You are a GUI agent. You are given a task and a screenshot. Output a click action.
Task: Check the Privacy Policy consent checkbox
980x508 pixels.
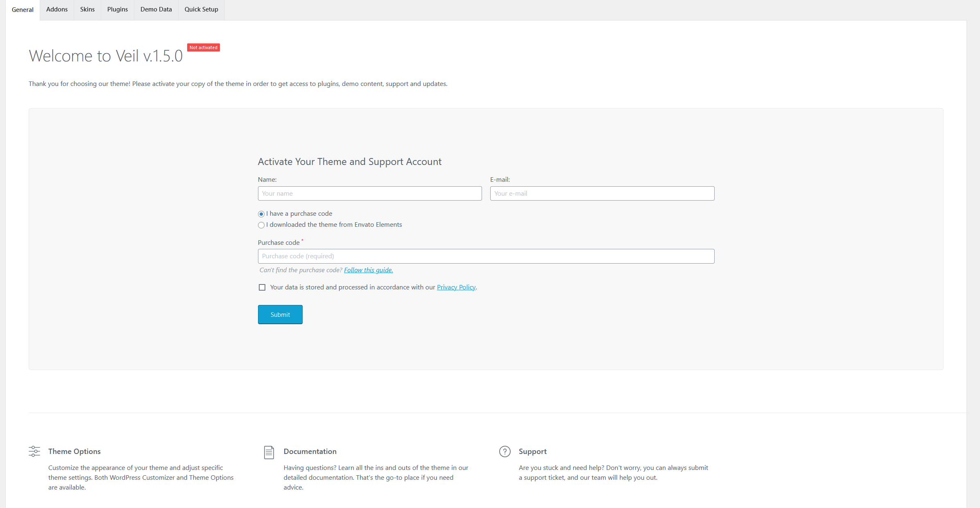(262, 287)
